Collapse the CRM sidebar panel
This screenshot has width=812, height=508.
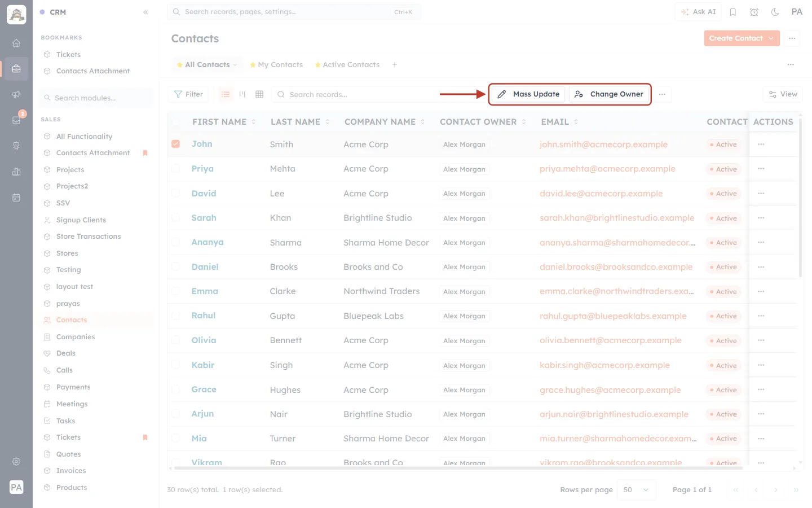(x=145, y=12)
